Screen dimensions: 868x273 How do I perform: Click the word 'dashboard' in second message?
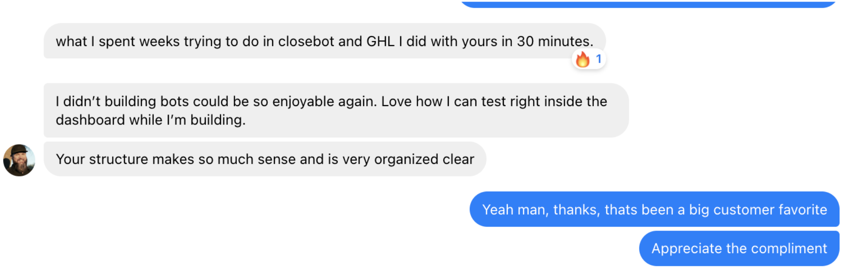click(x=90, y=120)
